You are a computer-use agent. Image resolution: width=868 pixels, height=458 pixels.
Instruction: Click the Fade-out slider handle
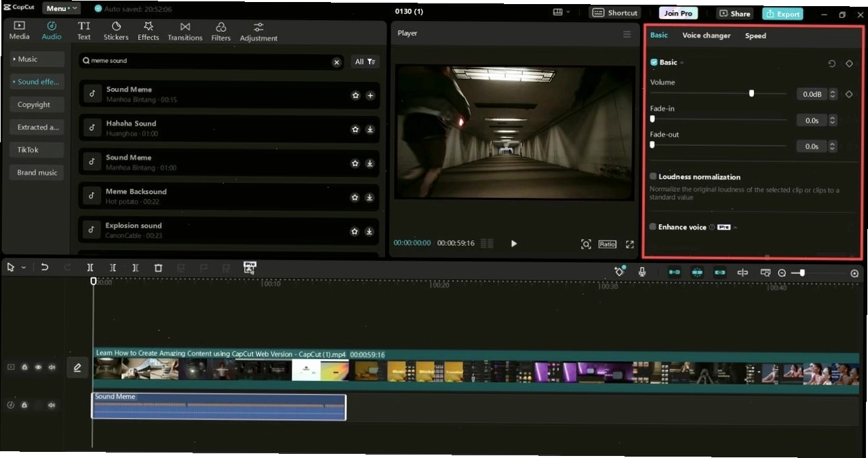(652, 144)
